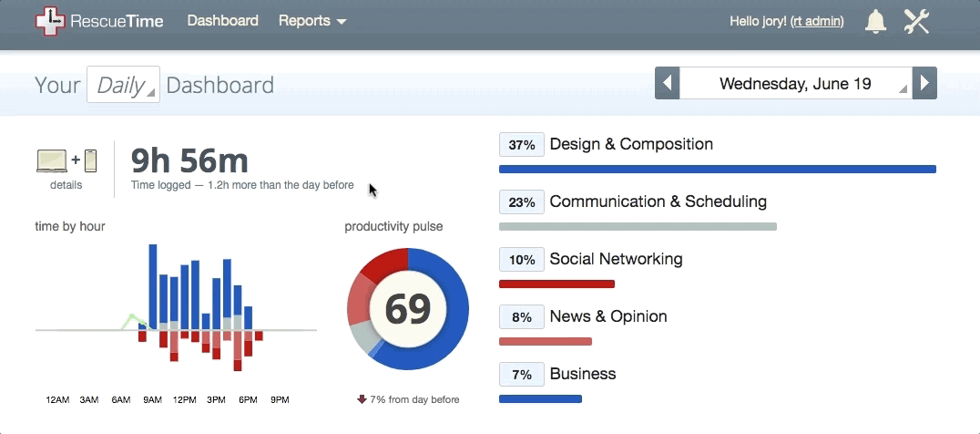Open the tools and settings wrench icon
The width and height of the screenshot is (980, 434).
pyautogui.click(x=917, y=21)
